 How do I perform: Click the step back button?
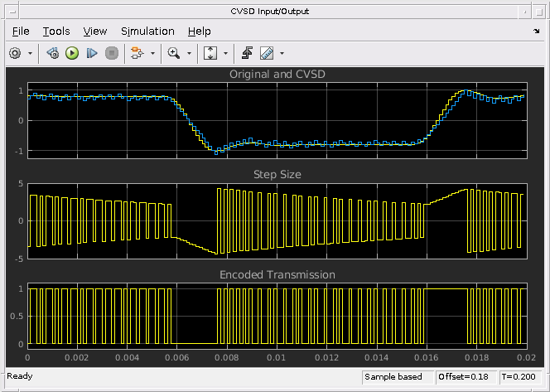pyautogui.click(x=53, y=53)
